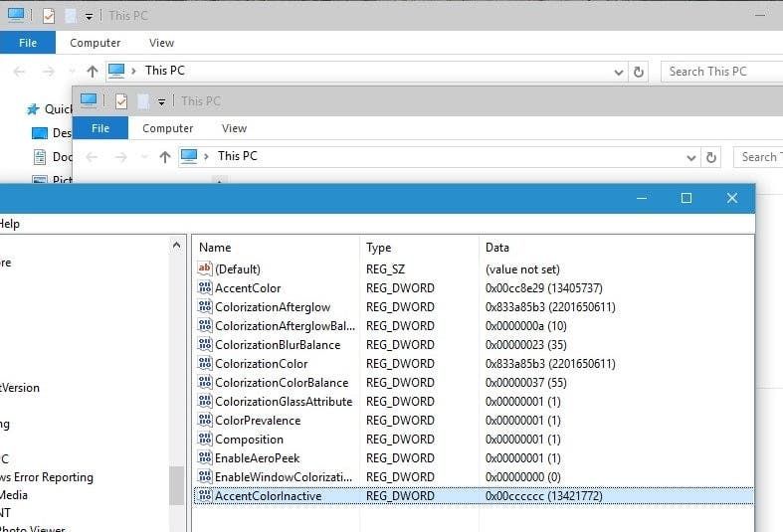
Task: Click ColorizationBlurBalance DWORD icon
Action: coord(205,344)
